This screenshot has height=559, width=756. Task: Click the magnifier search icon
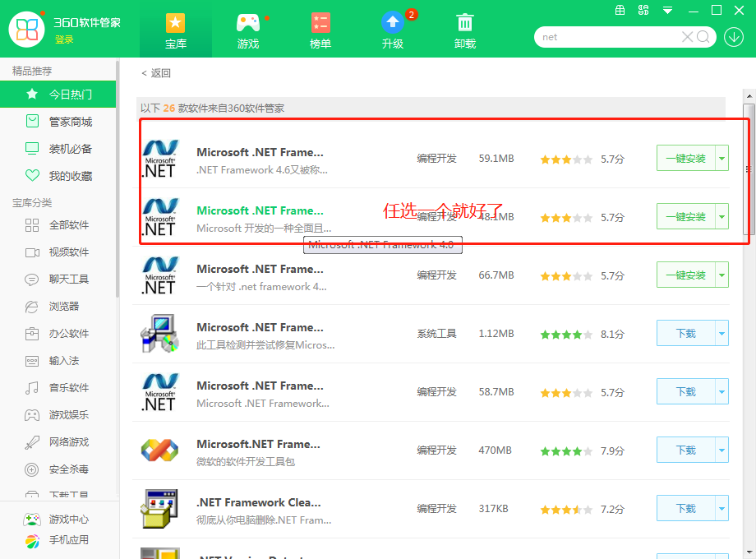click(x=703, y=37)
